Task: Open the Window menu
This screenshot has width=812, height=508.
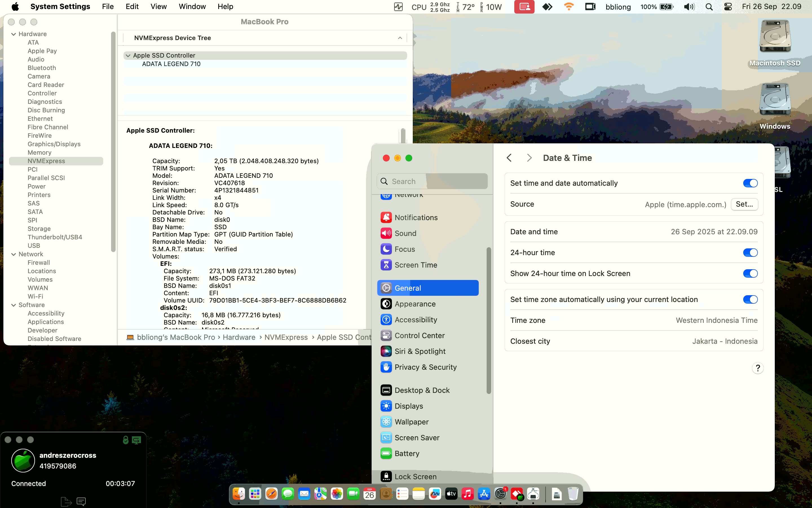Action: [192, 7]
